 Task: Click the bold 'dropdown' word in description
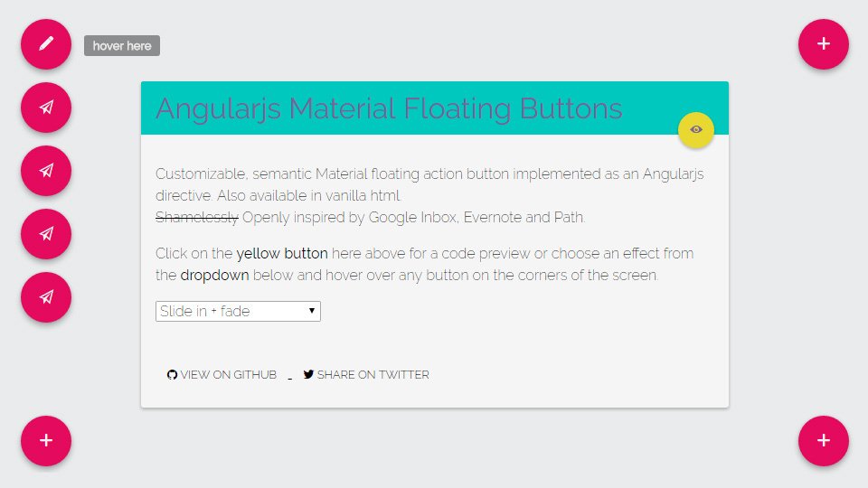(x=214, y=275)
